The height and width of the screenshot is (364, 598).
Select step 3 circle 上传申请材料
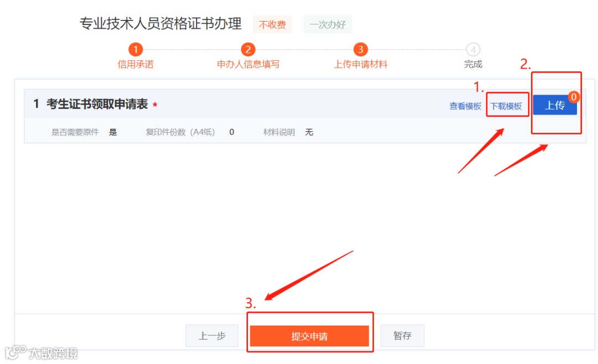[360, 50]
